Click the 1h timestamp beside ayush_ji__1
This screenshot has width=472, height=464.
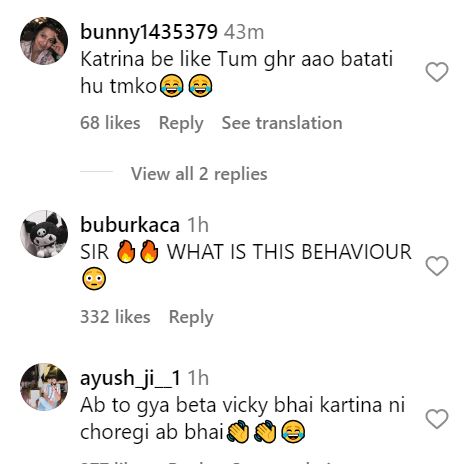tap(198, 378)
